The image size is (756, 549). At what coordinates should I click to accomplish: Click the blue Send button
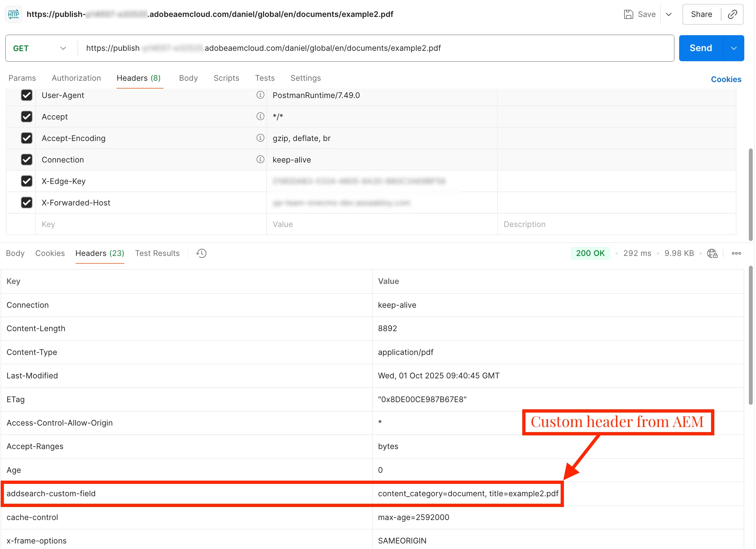700,48
